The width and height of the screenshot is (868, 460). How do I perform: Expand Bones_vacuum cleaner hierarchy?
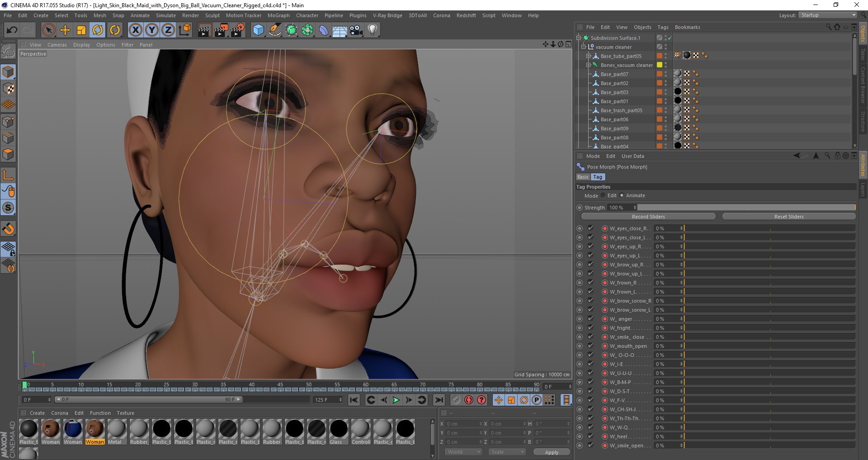pos(589,65)
